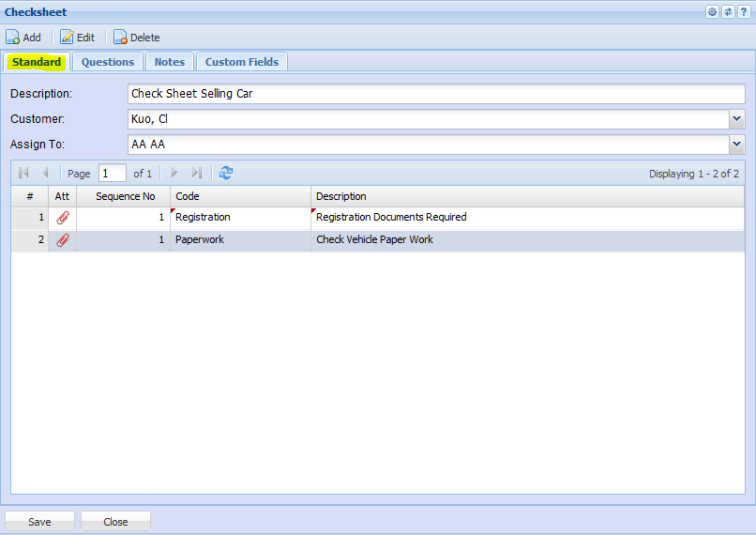Click the settings gear icon in header
The height and width of the screenshot is (535, 756).
[713, 12]
